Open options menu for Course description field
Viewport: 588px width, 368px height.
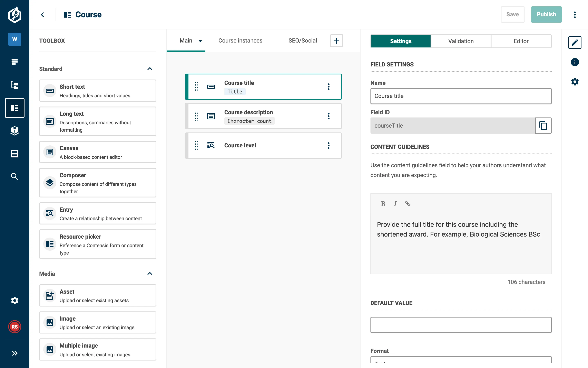click(329, 116)
